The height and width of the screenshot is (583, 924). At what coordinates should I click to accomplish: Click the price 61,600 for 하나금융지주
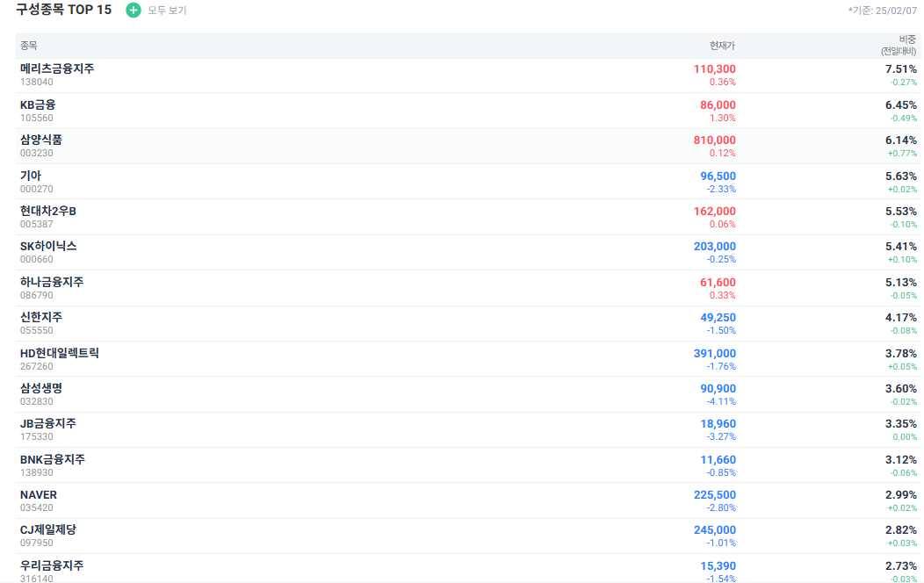(x=718, y=282)
